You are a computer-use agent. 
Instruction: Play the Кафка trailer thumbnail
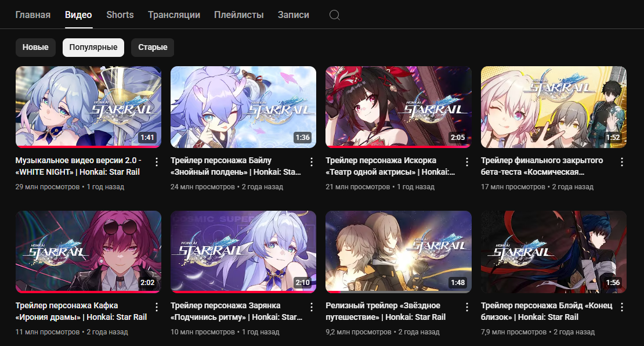click(x=88, y=252)
